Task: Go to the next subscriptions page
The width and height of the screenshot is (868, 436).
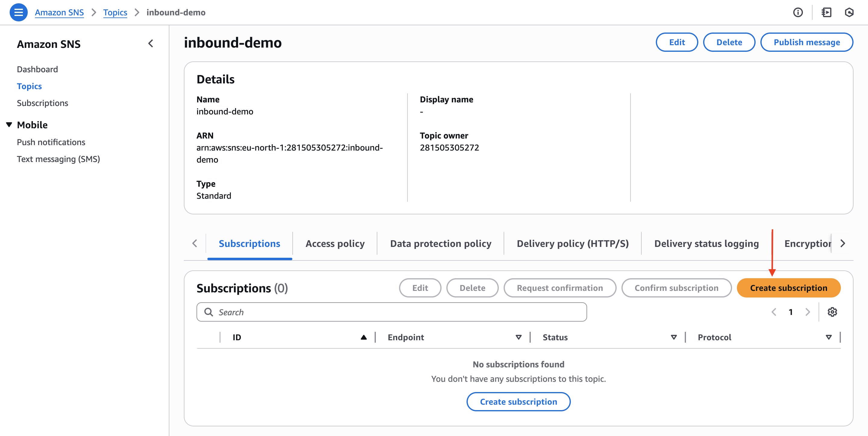Action: click(808, 312)
